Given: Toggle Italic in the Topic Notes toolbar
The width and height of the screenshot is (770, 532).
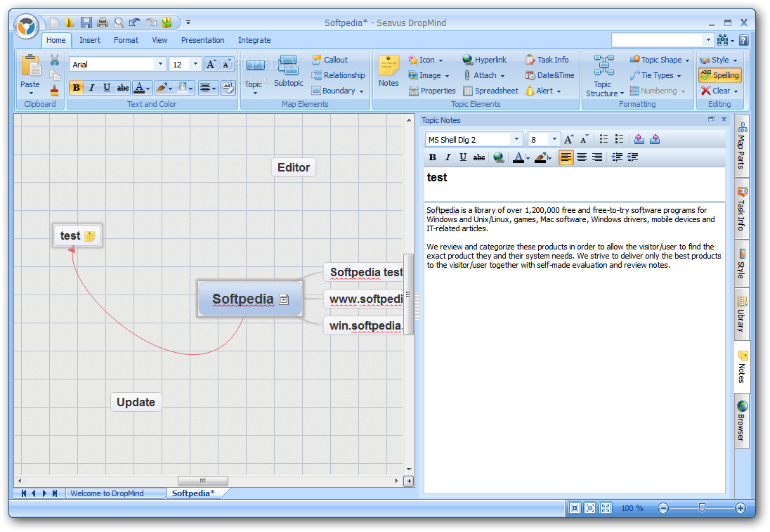Looking at the screenshot, I should (448, 157).
